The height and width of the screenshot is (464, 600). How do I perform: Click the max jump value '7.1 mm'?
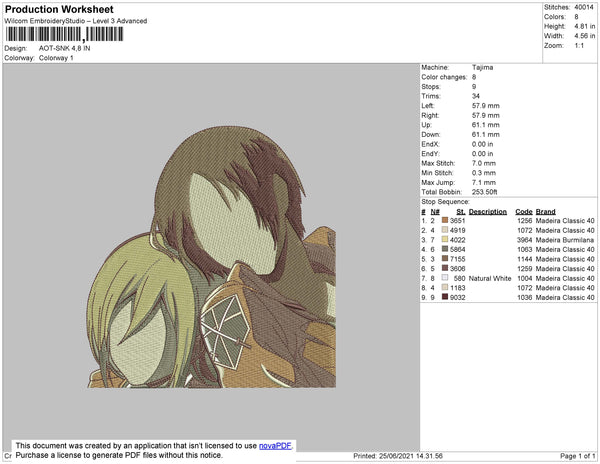(484, 182)
